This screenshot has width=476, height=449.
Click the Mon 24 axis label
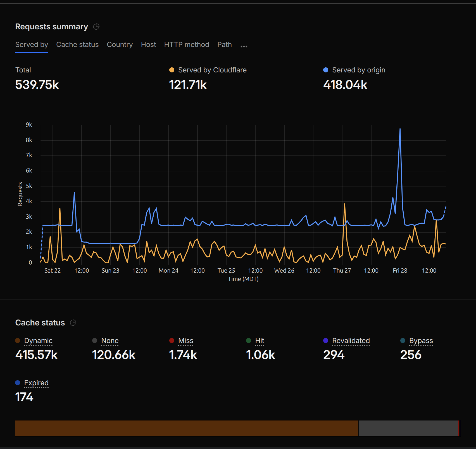168,271
